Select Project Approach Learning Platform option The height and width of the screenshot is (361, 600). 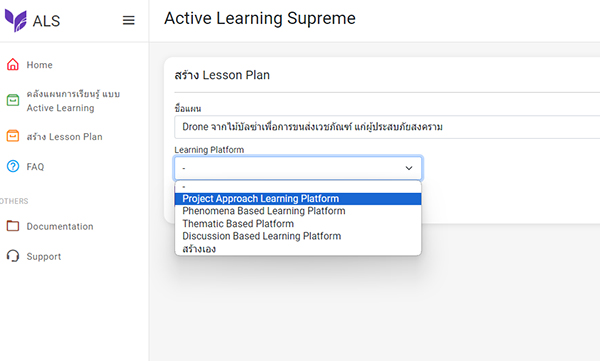coord(298,199)
